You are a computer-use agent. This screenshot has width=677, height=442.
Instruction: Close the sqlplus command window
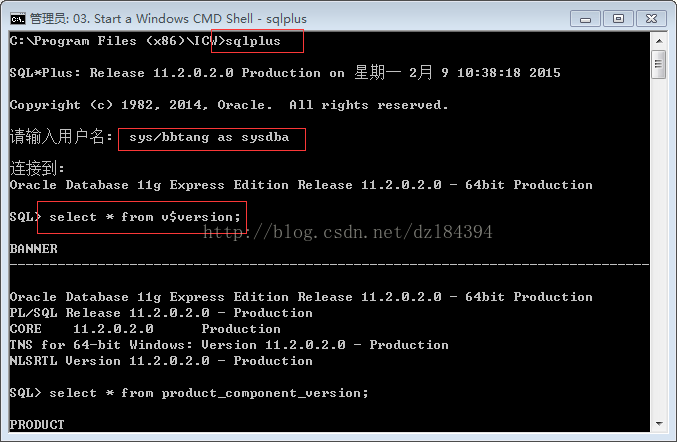651,19
